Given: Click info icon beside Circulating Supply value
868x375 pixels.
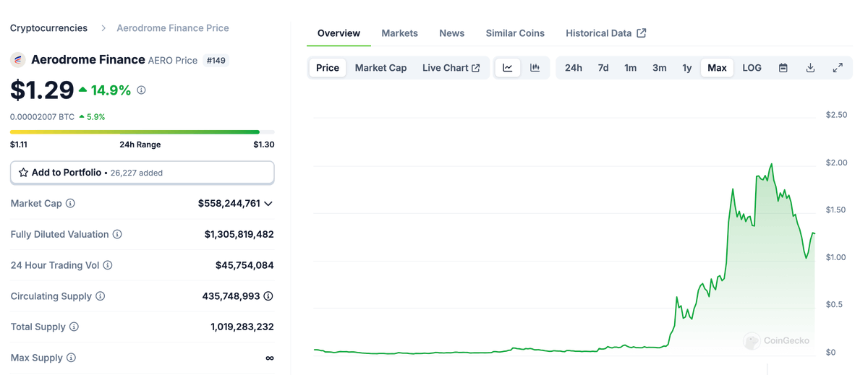Looking at the screenshot, I should (268, 296).
